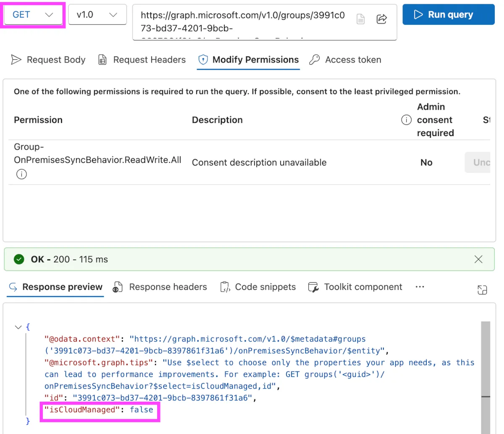Open the Request Headers tab
The image size is (504, 434).
142,60
